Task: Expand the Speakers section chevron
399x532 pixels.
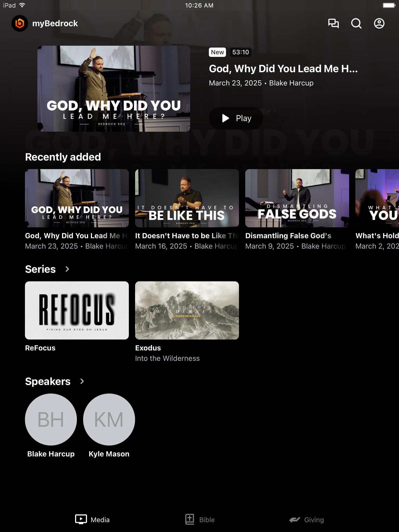Action: [x=82, y=381]
